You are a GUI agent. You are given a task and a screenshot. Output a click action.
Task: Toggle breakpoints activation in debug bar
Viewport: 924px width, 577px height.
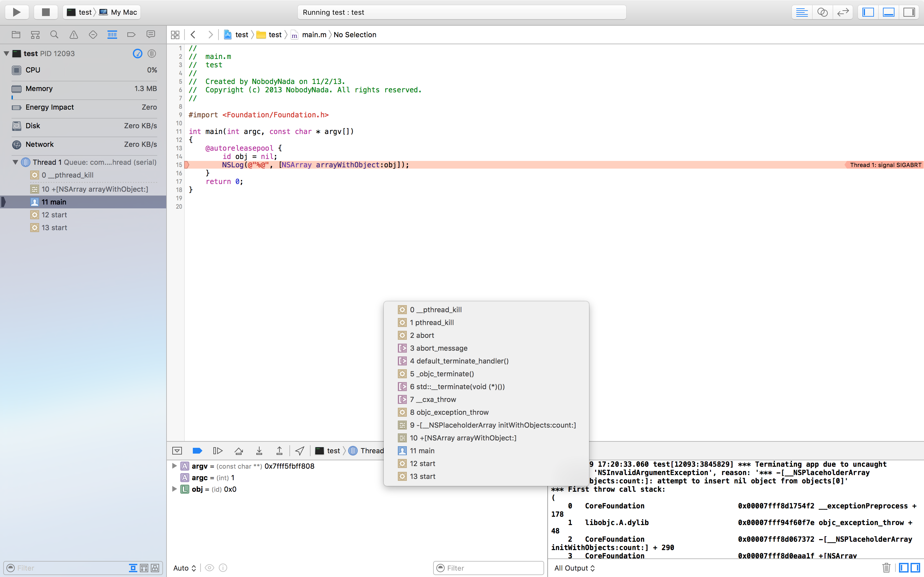pyautogui.click(x=197, y=451)
